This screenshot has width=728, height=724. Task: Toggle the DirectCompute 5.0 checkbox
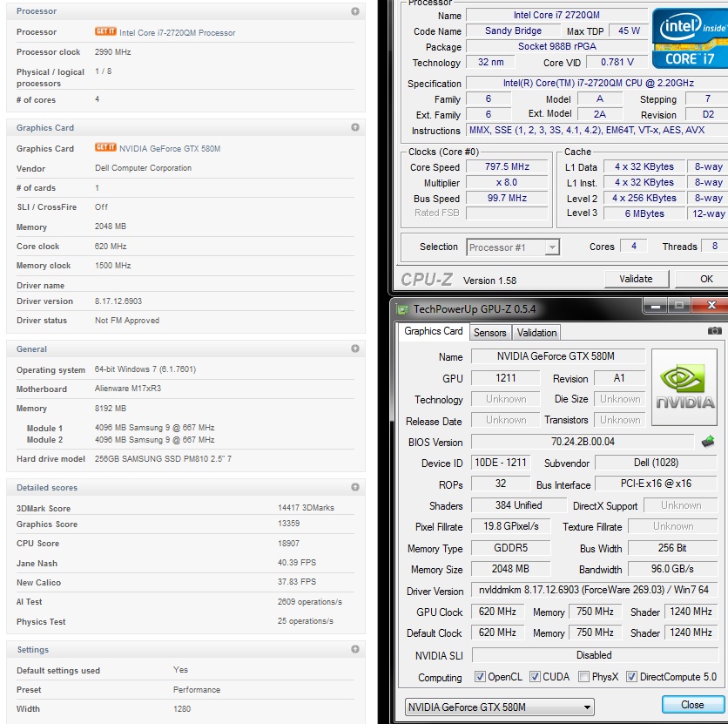point(631,677)
